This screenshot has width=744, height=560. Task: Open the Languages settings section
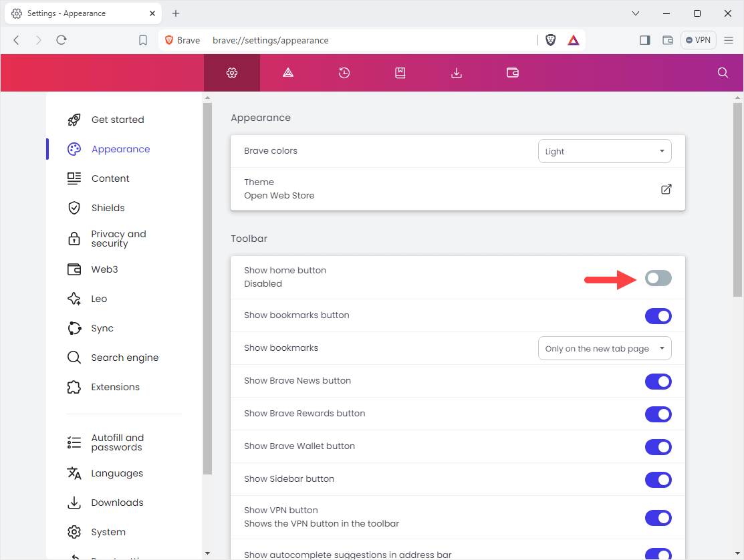pos(117,473)
